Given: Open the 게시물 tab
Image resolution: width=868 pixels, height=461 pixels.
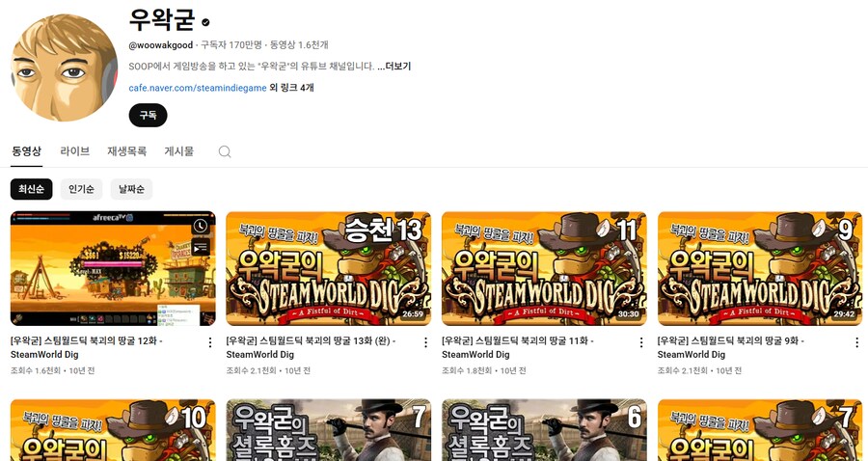Looking at the screenshot, I should 179,151.
